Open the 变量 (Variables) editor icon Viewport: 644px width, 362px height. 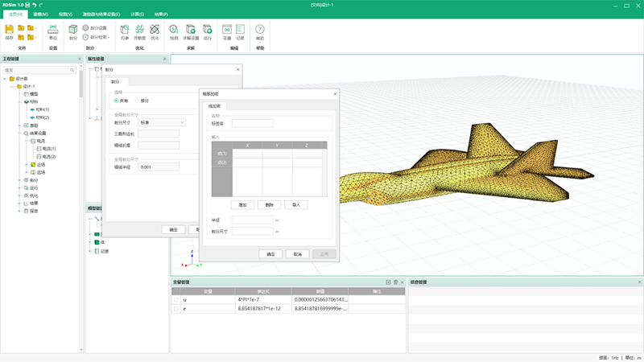pyautogui.click(x=227, y=30)
